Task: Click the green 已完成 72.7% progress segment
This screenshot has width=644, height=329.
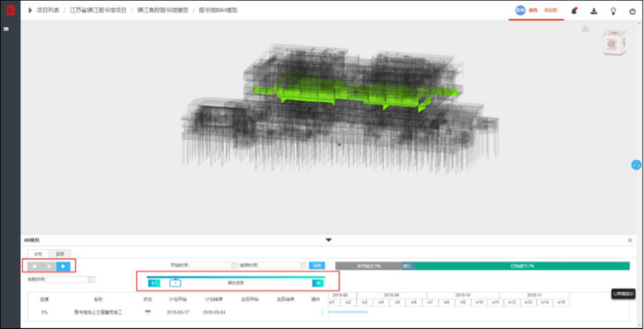Action: tap(522, 266)
